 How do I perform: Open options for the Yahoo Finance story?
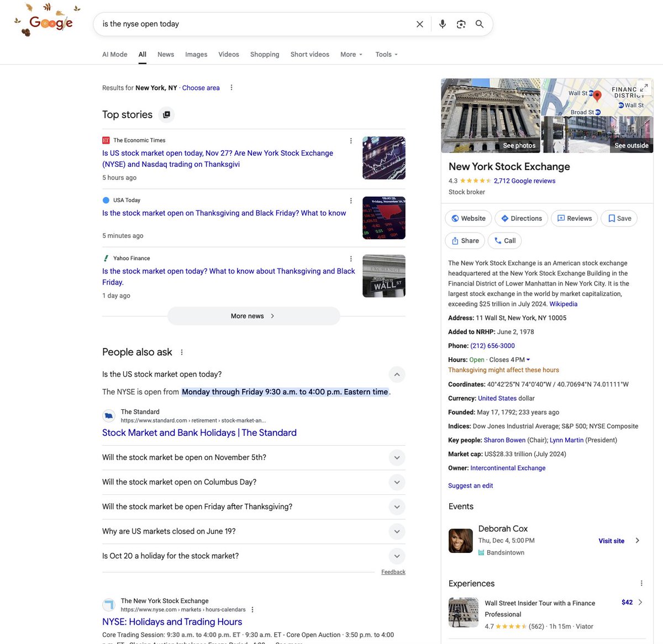coord(351,258)
